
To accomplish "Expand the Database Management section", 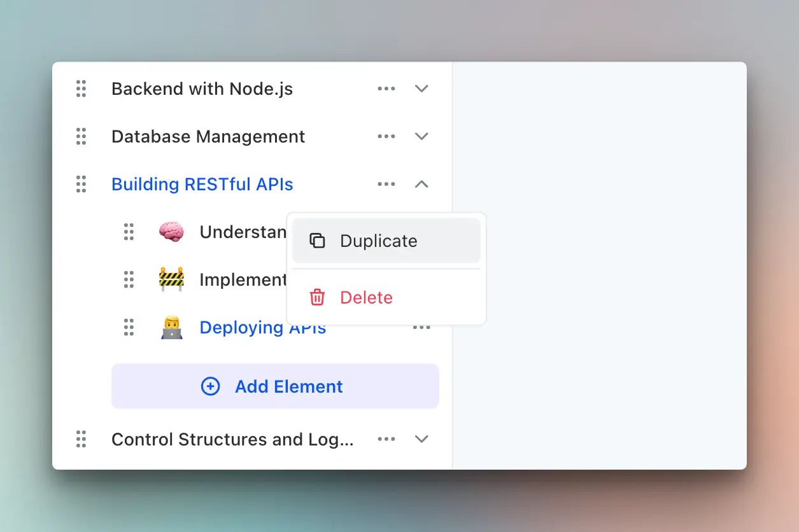I will [421, 136].
